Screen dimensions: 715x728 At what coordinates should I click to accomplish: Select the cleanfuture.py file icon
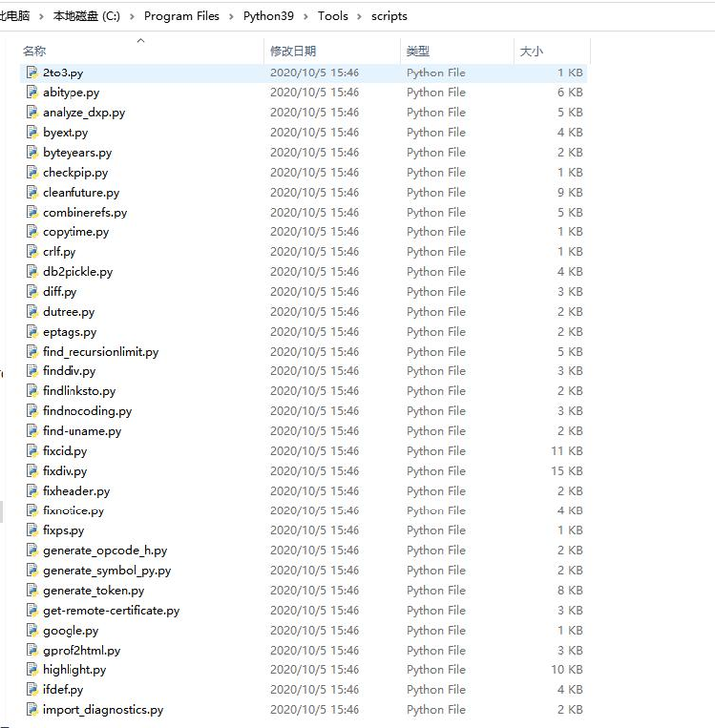[32, 193]
